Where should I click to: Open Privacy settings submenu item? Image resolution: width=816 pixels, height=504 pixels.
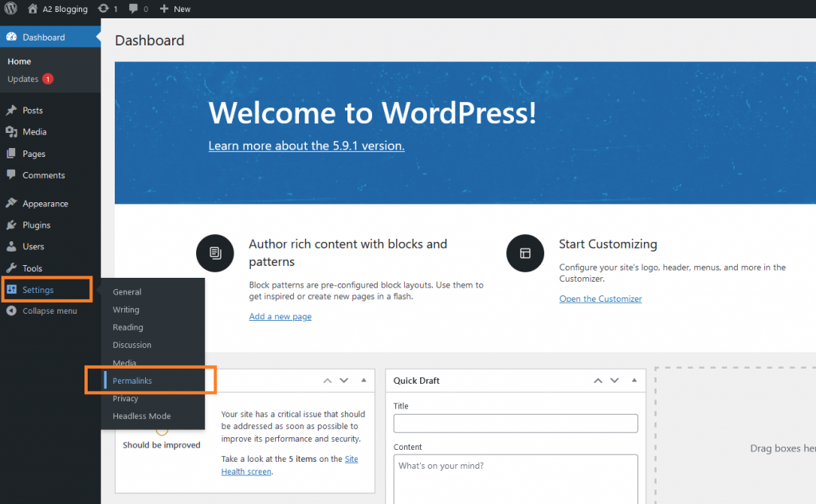[x=125, y=398]
